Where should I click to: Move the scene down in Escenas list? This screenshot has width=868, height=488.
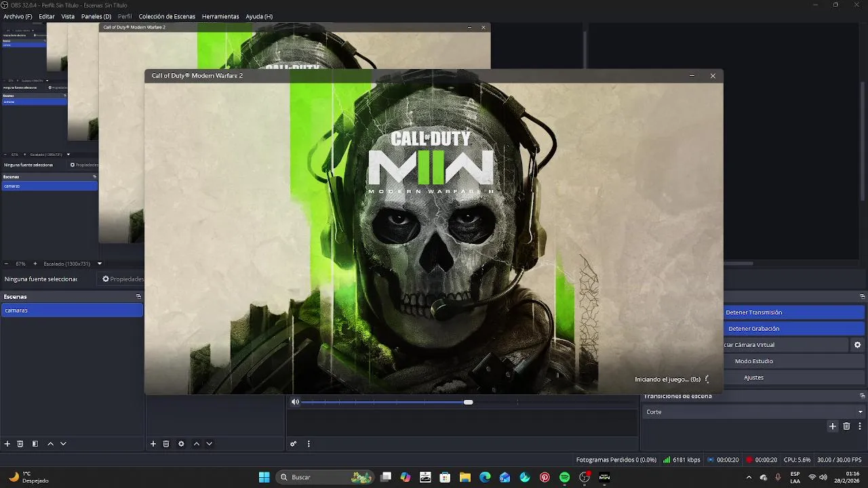click(63, 444)
